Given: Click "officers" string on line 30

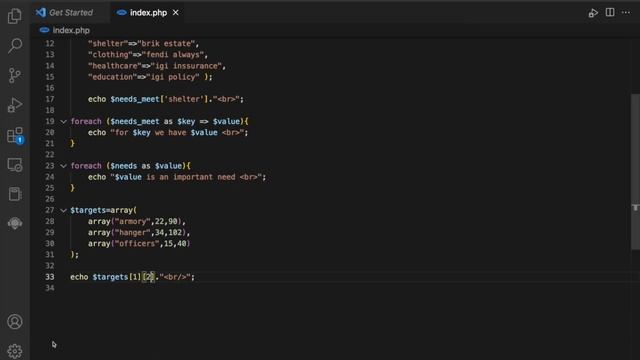Looking at the screenshot, I should (137, 243).
